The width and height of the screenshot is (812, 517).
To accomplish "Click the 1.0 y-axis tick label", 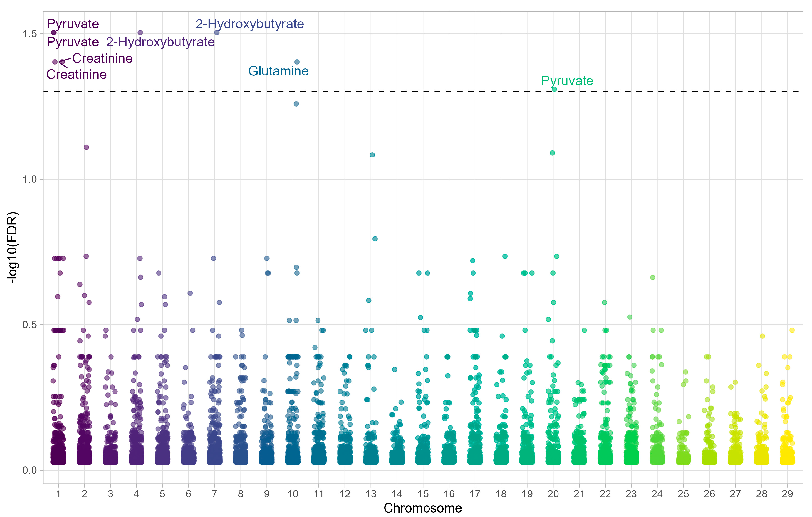I will (x=29, y=179).
